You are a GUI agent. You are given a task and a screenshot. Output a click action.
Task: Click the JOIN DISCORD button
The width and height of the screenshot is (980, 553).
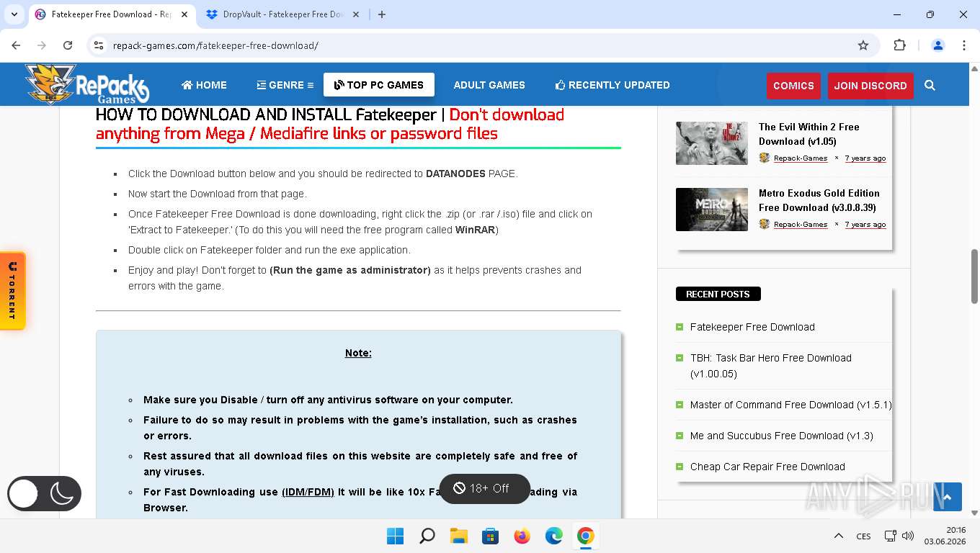[870, 86]
